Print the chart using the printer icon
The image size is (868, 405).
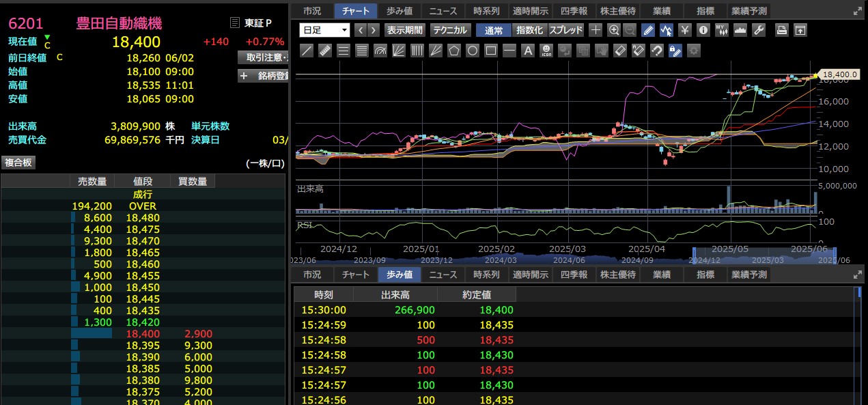[x=782, y=30]
